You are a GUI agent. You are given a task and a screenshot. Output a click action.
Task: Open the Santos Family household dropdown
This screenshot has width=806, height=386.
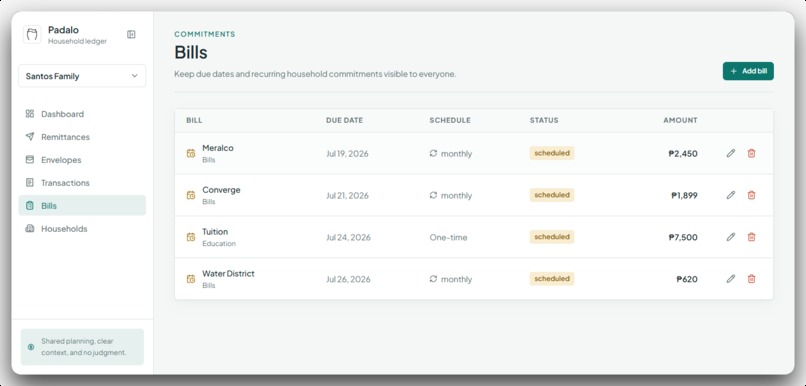(82, 76)
